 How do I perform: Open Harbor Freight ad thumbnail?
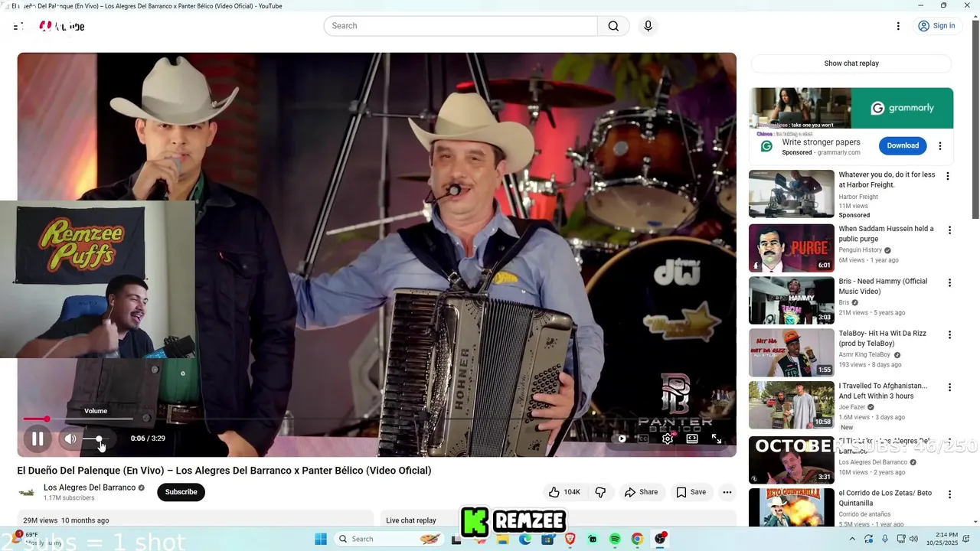tap(792, 194)
